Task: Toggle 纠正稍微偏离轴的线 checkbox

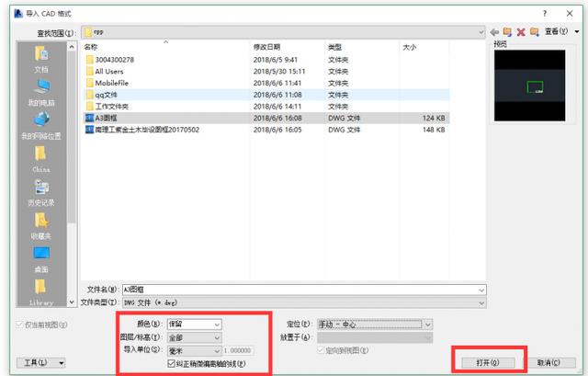Action: tap(170, 364)
